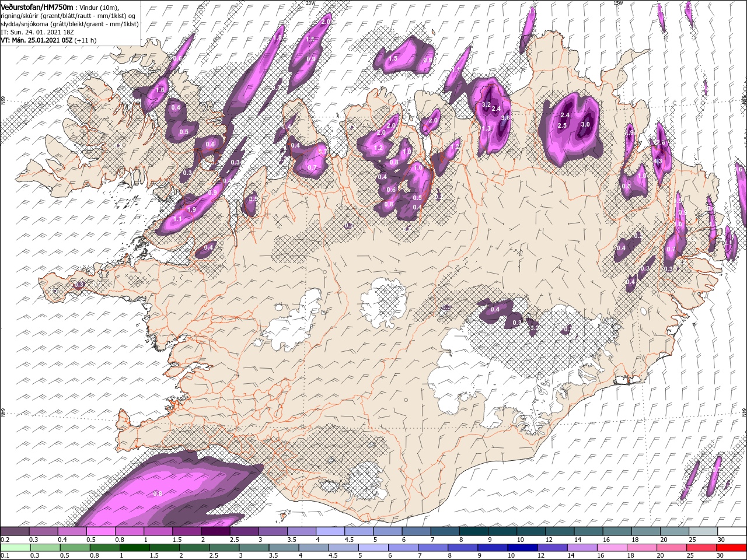The height and width of the screenshot is (560, 747).
Task: Click the '2.5' snowfall value on the map
Action: (562, 125)
